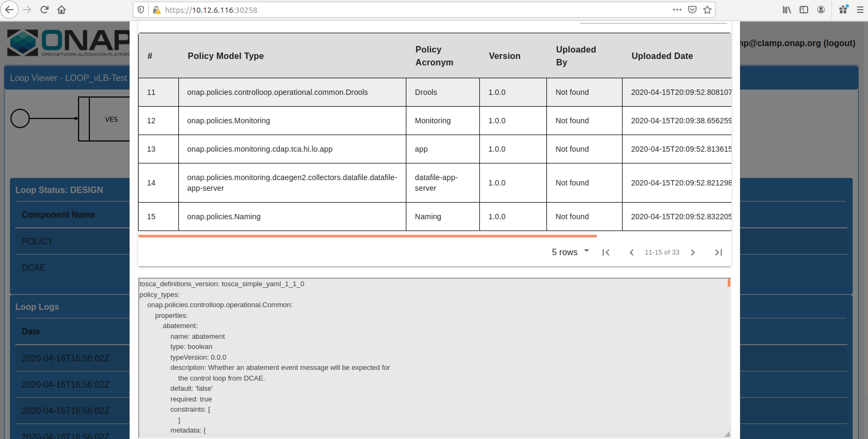Open the page actions three-dots menu

pyautogui.click(x=677, y=10)
